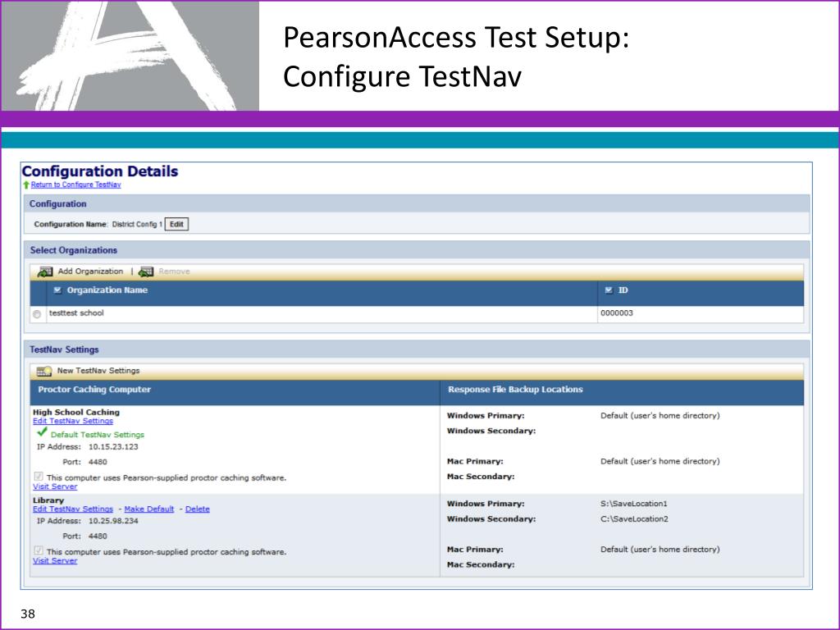Open Visit Server link for High School Caching

pos(55,486)
